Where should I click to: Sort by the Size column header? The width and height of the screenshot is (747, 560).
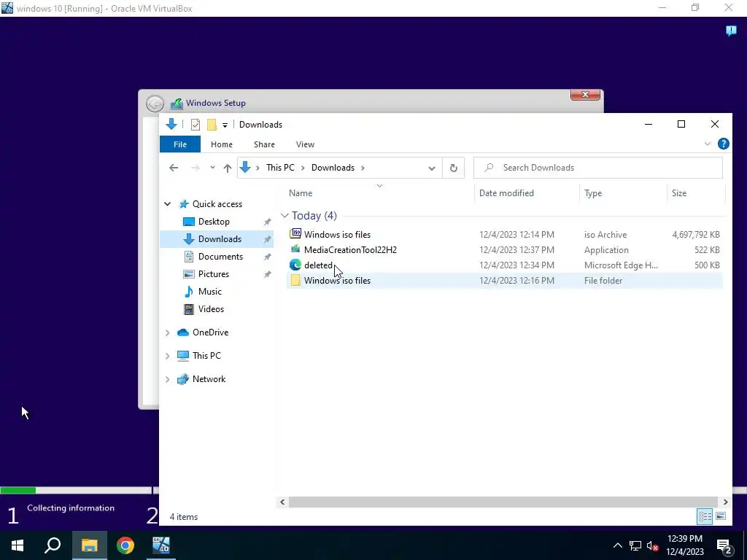click(x=679, y=193)
